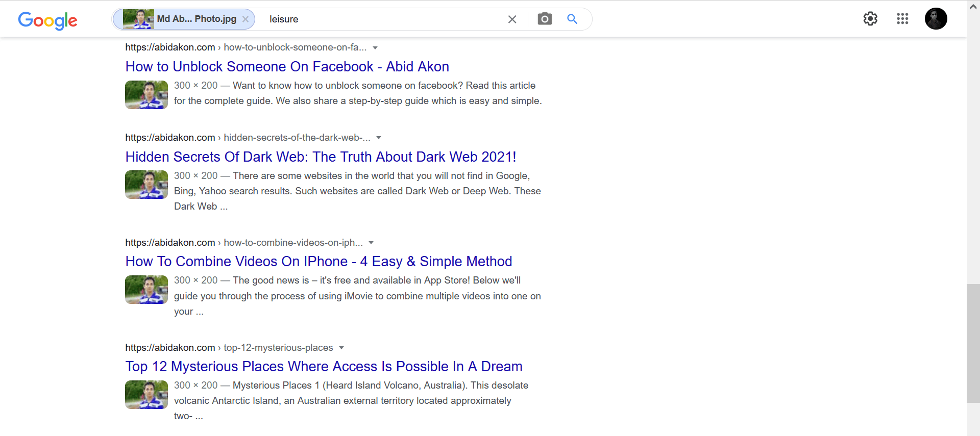Open How To Combine Videos On IPhone link
The image size is (980, 436).
(319, 262)
